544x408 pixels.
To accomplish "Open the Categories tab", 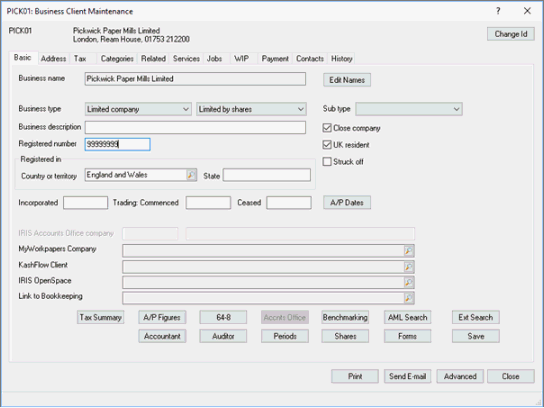I will [117, 59].
